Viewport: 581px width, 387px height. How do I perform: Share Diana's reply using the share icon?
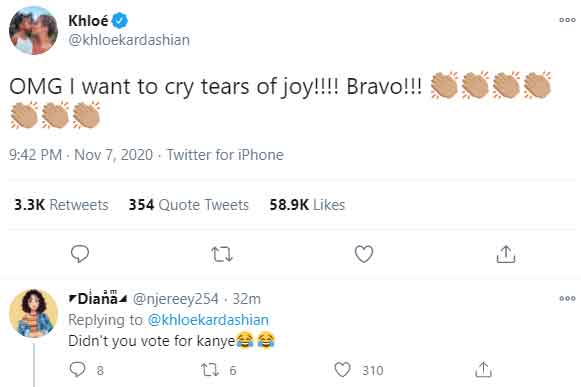[483, 370]
